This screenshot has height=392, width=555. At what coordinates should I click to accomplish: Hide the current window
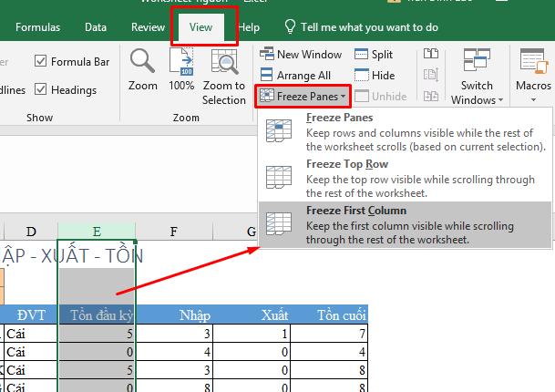[375, 75]
